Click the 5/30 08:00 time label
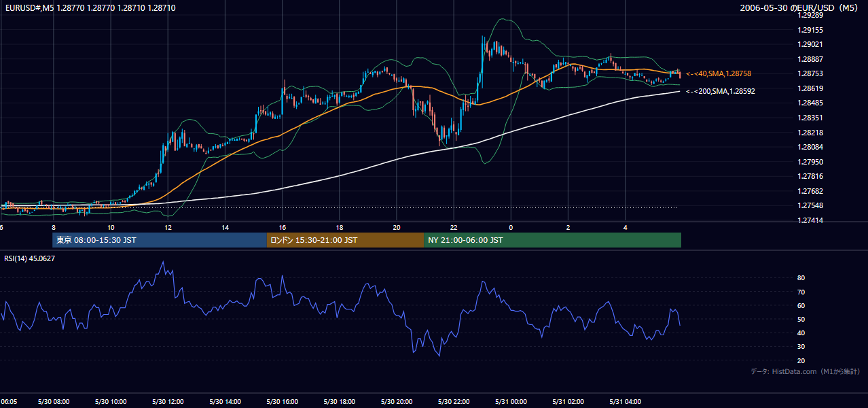This screenshot has height=408, width=868. [53, 402]
